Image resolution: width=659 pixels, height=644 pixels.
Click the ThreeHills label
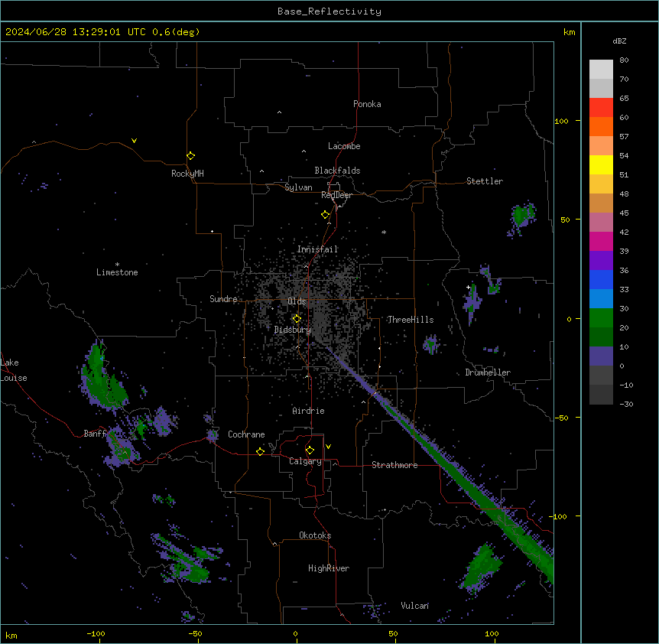(x=411, y=320)
